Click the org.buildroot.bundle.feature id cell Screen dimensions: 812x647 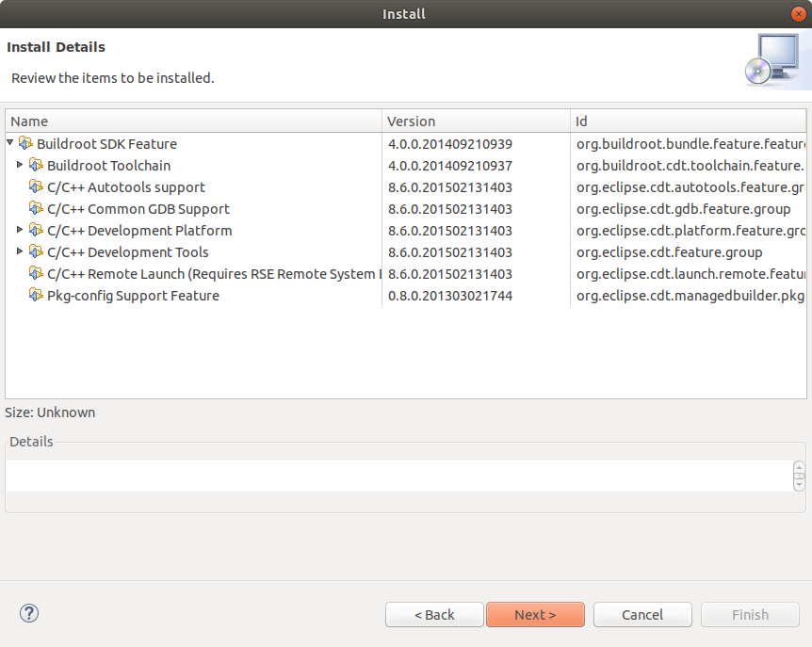tap(690, 144)
